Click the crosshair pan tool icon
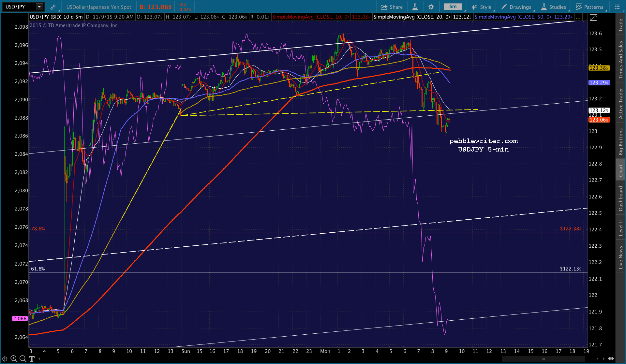This screenshot has height=364, width=626. (x=5, y=359)
